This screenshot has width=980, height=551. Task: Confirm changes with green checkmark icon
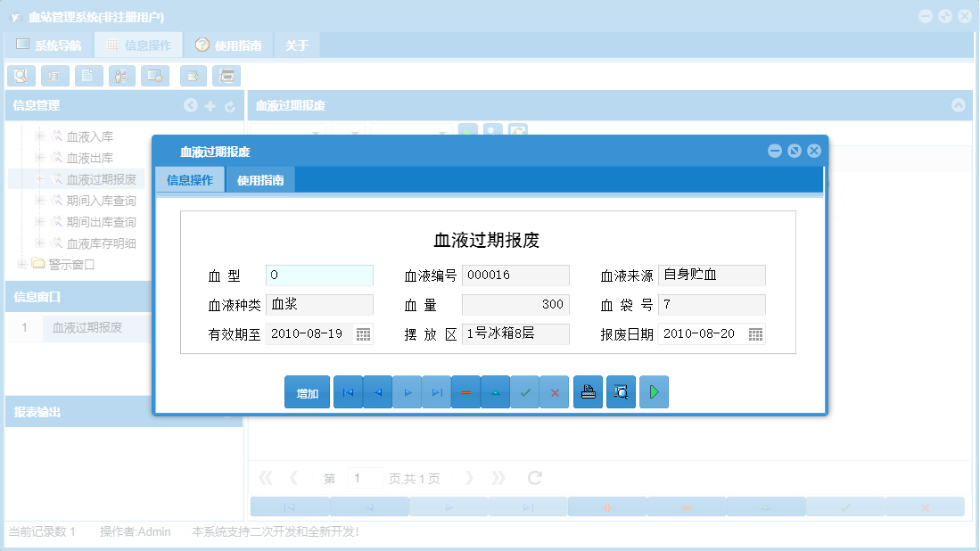[x=525, y=391]
